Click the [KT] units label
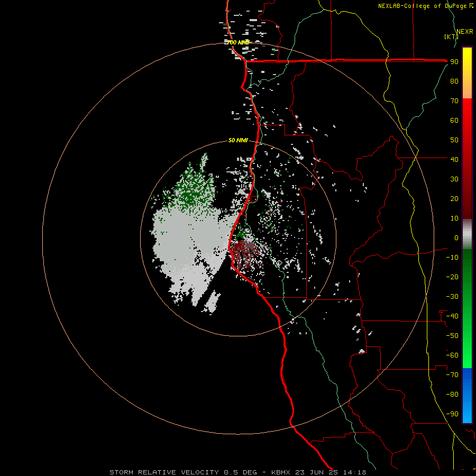 pyautogui.click(x=451, y=36)
